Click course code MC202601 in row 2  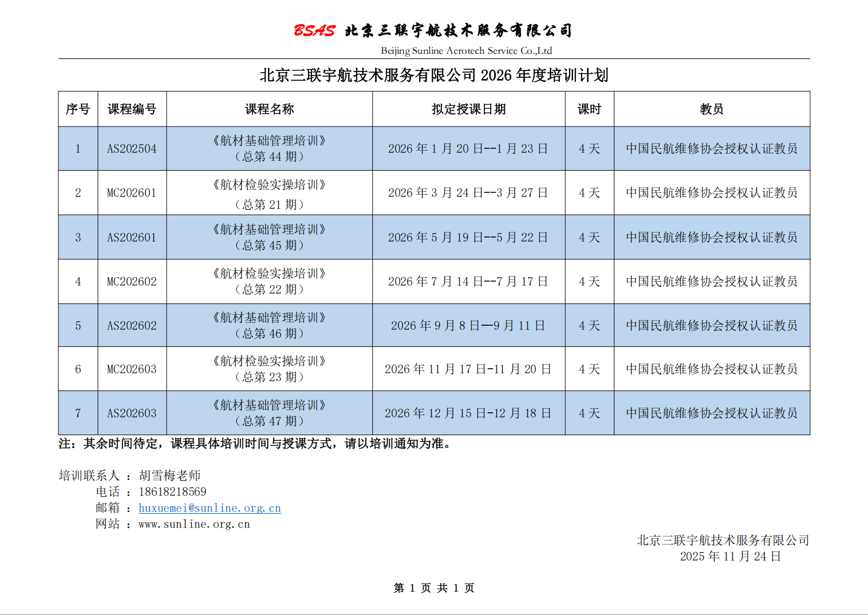click(132, 192)
